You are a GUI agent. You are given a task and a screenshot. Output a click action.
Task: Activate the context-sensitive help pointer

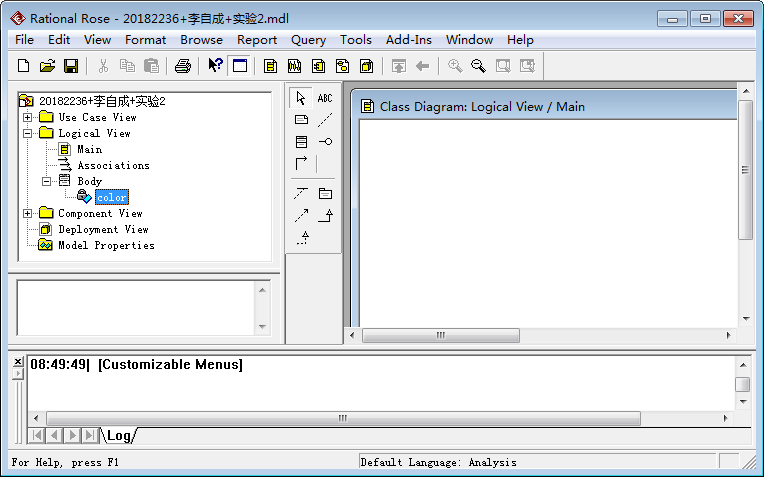click(215, 66)
